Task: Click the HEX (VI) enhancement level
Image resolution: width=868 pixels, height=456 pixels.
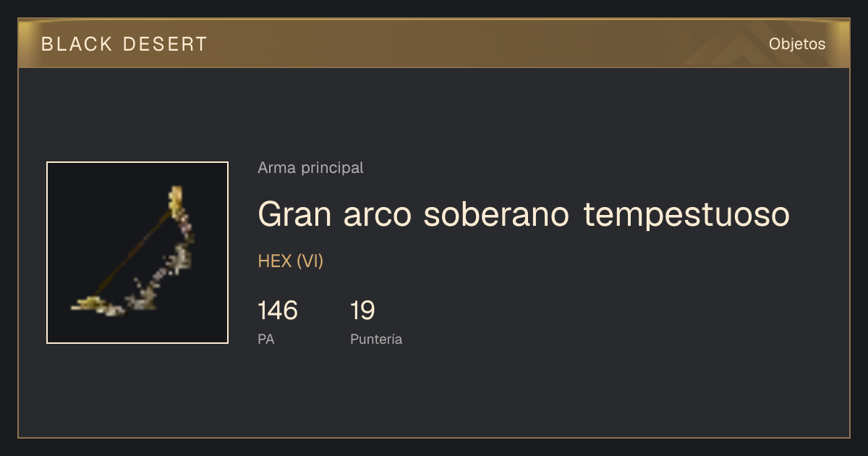Action: click(291, 261)
